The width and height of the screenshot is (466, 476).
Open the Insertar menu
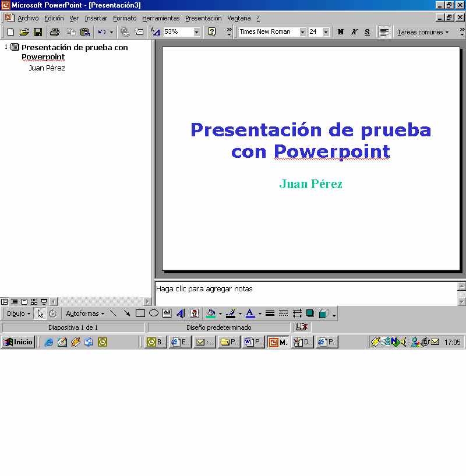point(96,18)
